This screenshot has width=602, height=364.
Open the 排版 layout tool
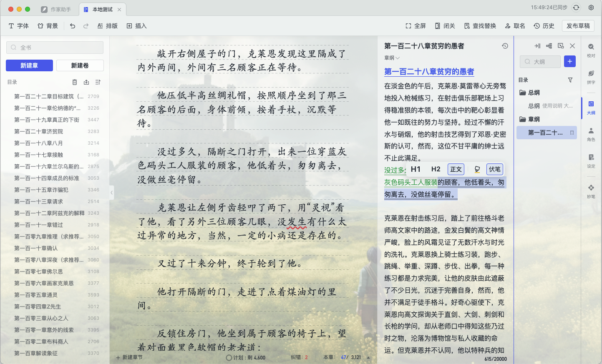click(x=107, y=26)
